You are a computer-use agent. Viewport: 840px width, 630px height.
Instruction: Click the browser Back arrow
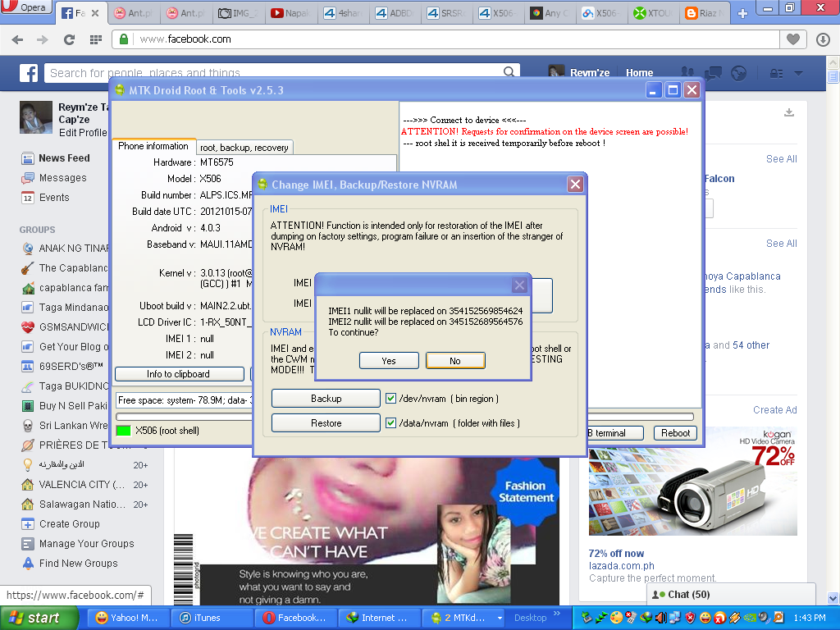(18, 39)
